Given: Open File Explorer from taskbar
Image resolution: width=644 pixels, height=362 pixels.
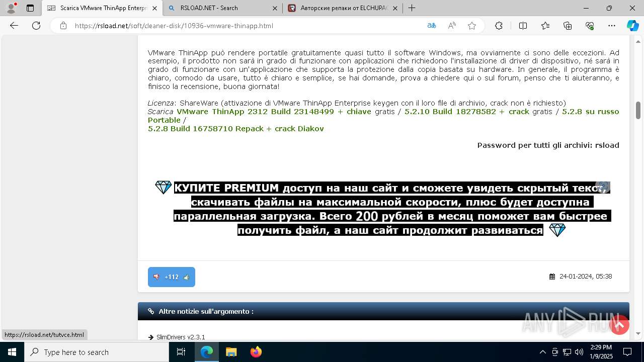Looking at the screenshot, I should tap(231, 352).
